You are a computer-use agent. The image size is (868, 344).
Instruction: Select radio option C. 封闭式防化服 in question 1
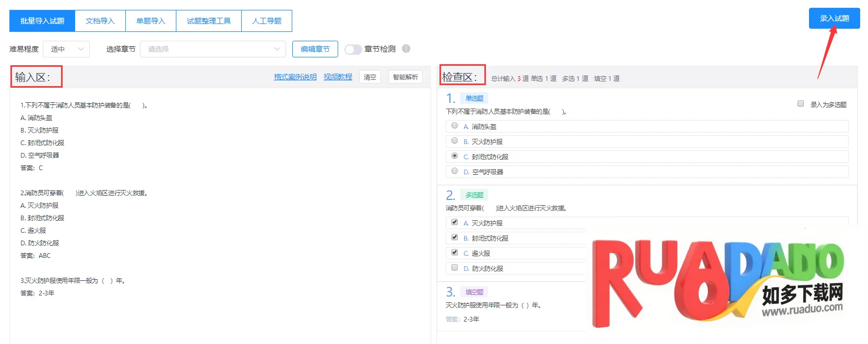click(455, 156)
